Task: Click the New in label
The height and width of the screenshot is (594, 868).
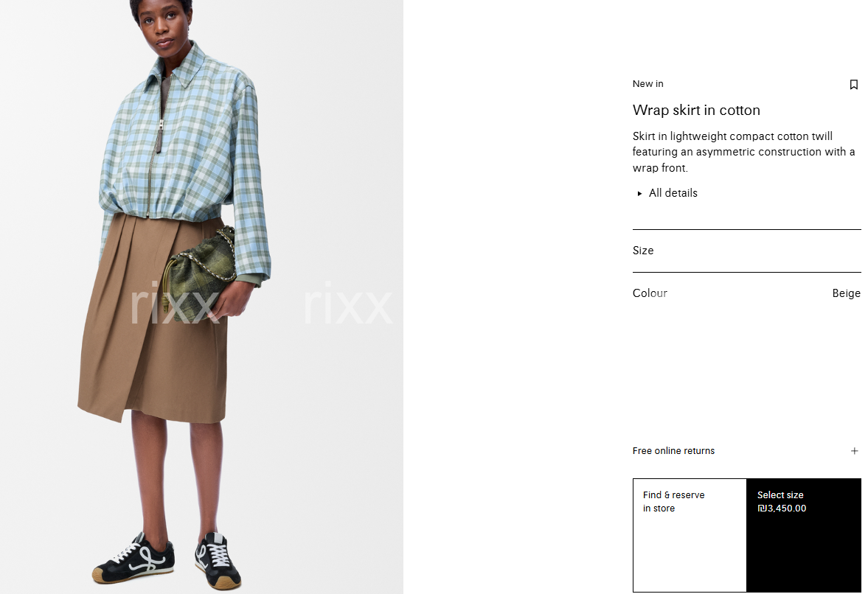Action: [647, 84]
